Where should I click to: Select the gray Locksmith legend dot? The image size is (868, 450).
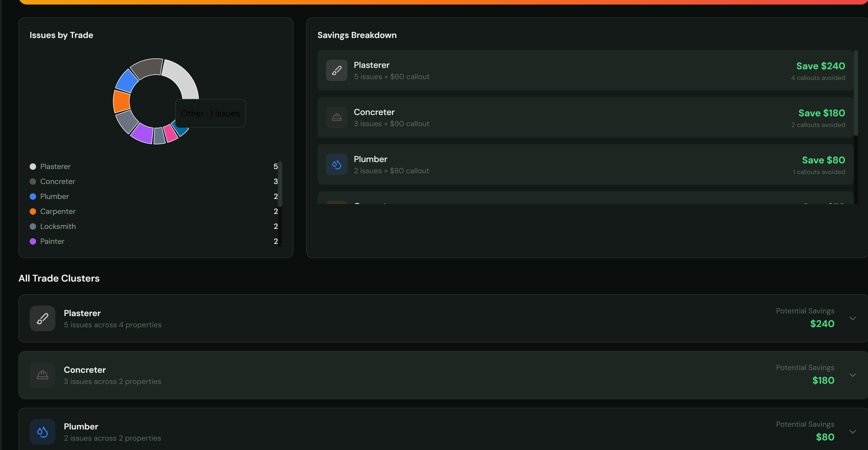(x=33, y=226)
